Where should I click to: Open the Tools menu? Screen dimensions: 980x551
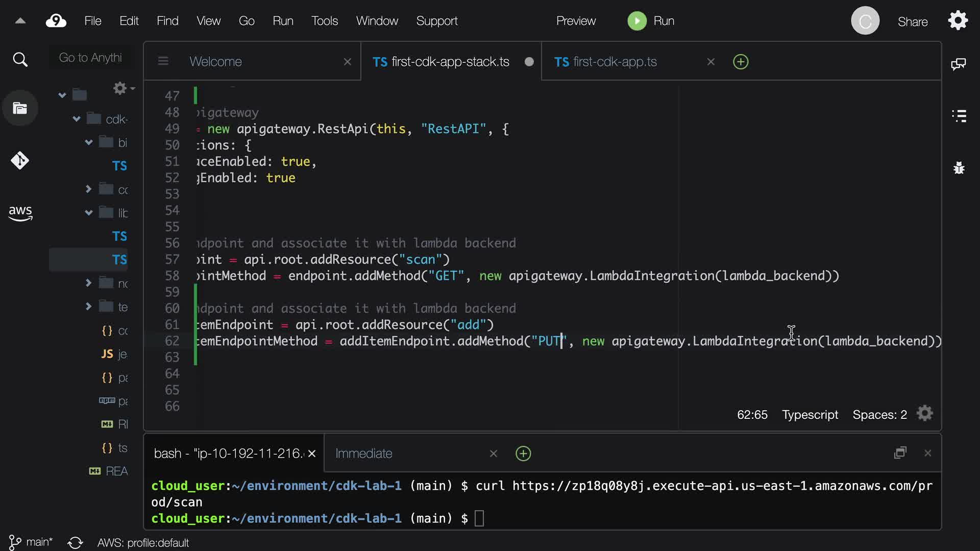325,21
